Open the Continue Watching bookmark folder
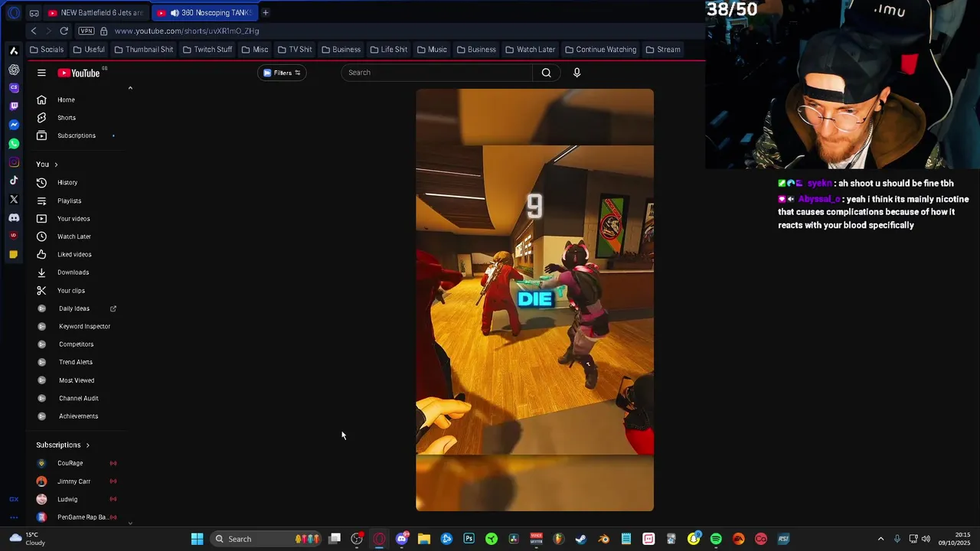980x551 pixels. pyautogui.click(x=600, y=50)
